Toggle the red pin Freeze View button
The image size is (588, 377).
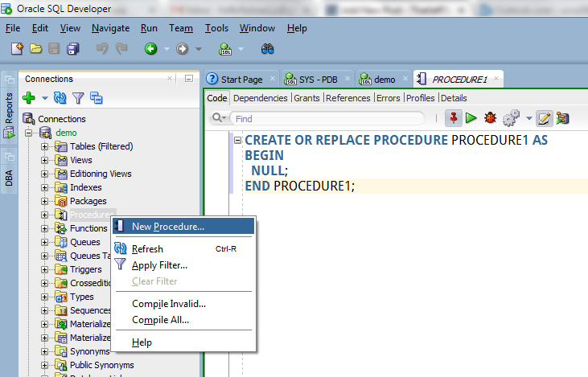click(x=454, y=118)
